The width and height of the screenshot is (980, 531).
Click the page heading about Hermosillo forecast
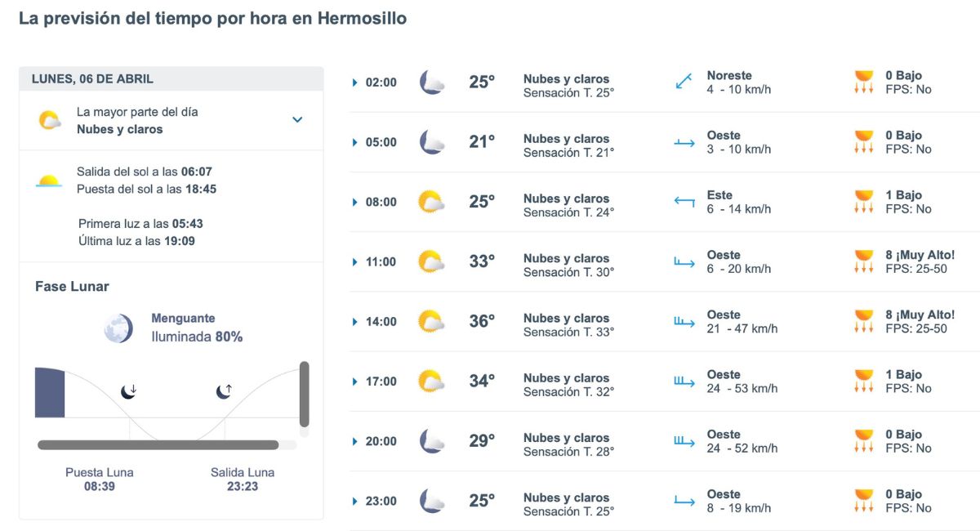[x=214, y=18]
